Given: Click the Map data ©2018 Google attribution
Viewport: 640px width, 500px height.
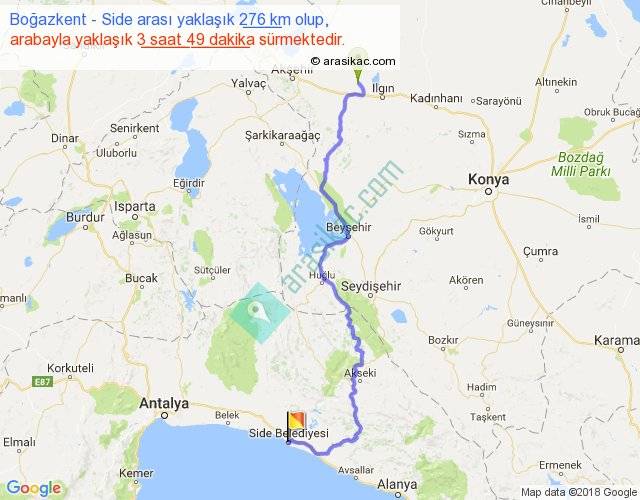Looking at the screenshot, I should pos(578,492).
